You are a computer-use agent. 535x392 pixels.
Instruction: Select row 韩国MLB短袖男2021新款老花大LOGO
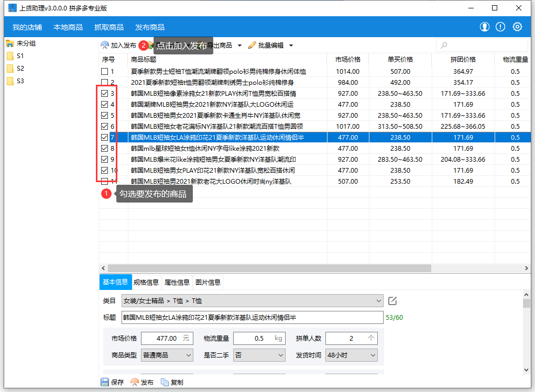pos(315,181)
